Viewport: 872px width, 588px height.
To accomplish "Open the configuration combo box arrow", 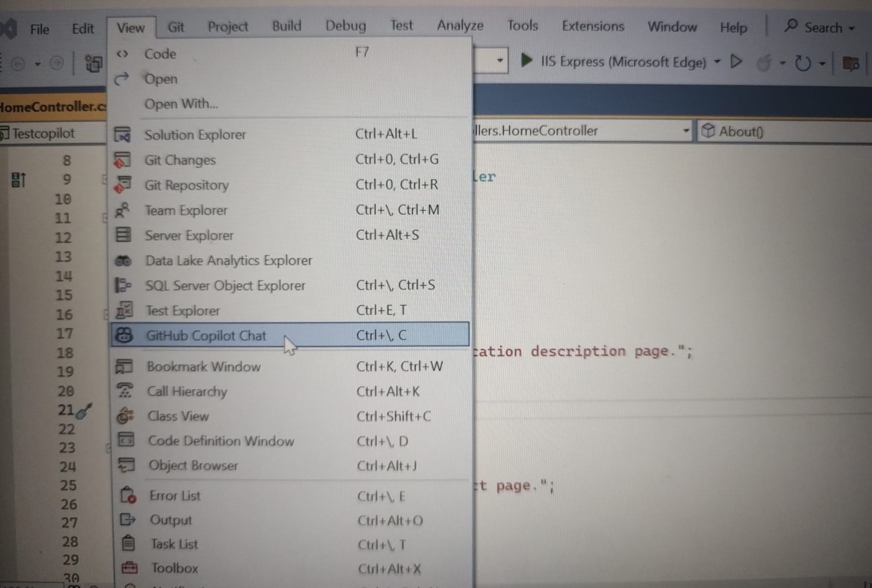I will pyautogui.click(x=500, y=60).
